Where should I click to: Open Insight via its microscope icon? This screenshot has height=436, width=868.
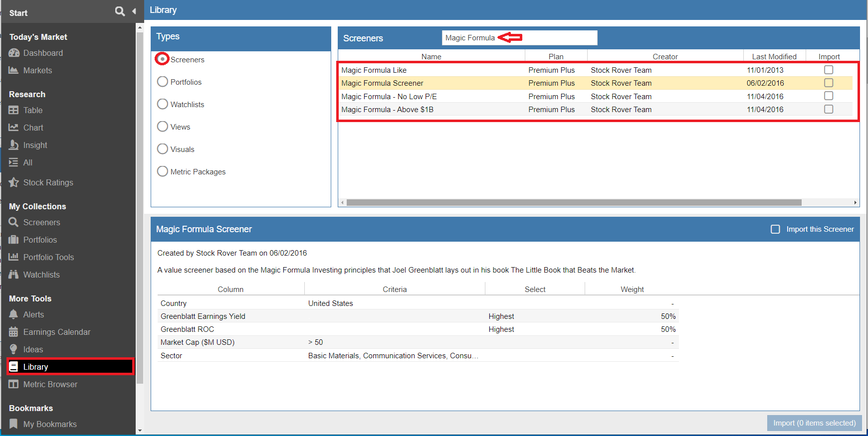click(14, 145)
